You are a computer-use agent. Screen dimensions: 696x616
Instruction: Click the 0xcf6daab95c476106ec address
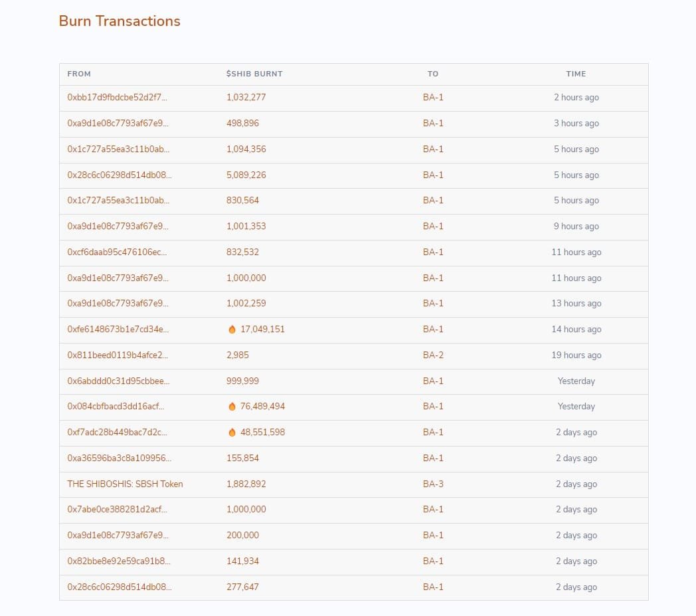pyautogui.click(x=117, y=253)
